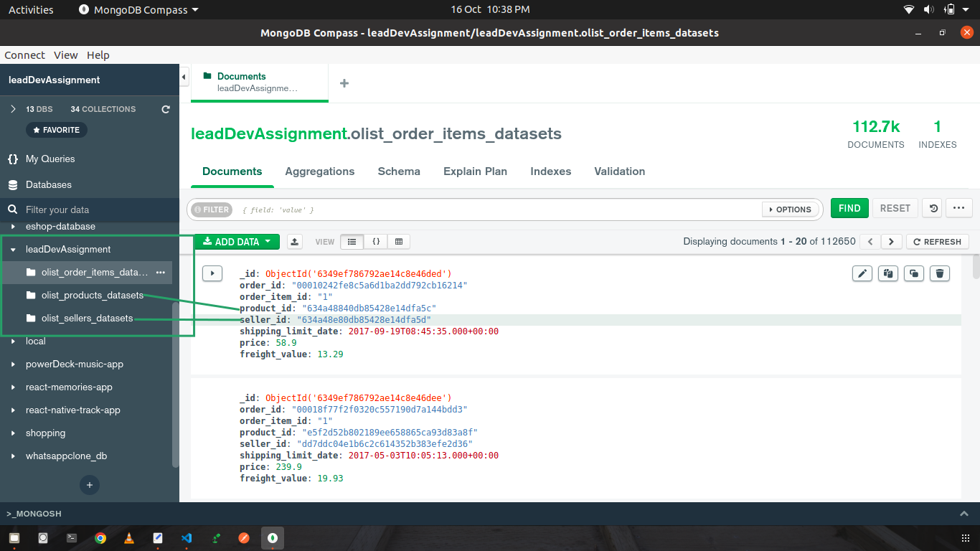Expand 13 DBS connection details chevron
980x551 pixels.
12,109
